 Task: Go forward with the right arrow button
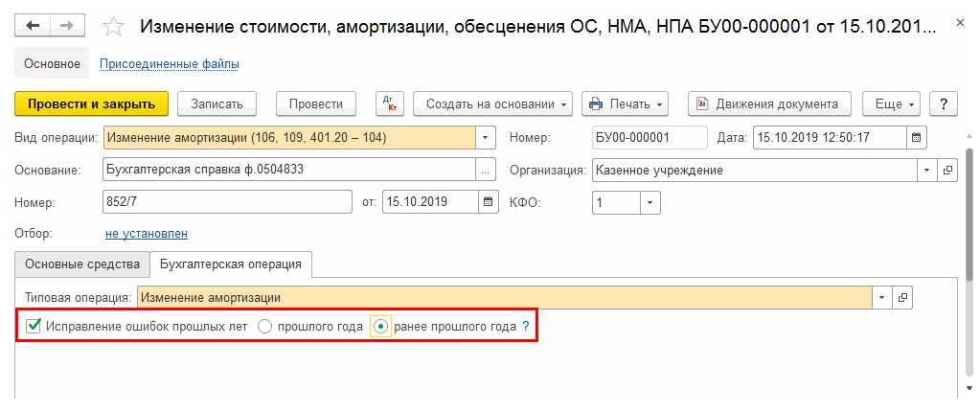(x=67, y=25)
